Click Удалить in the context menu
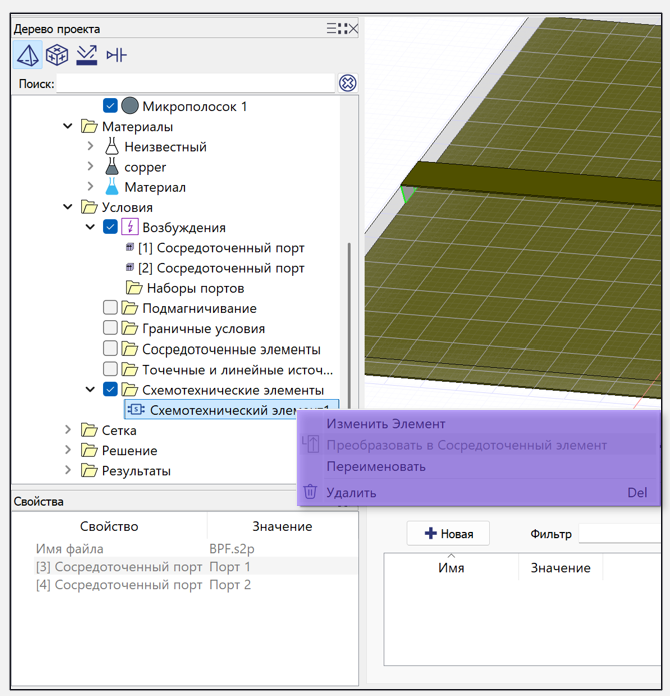The image size is (670, 696). pyautogui.click(x=351, y=492)
